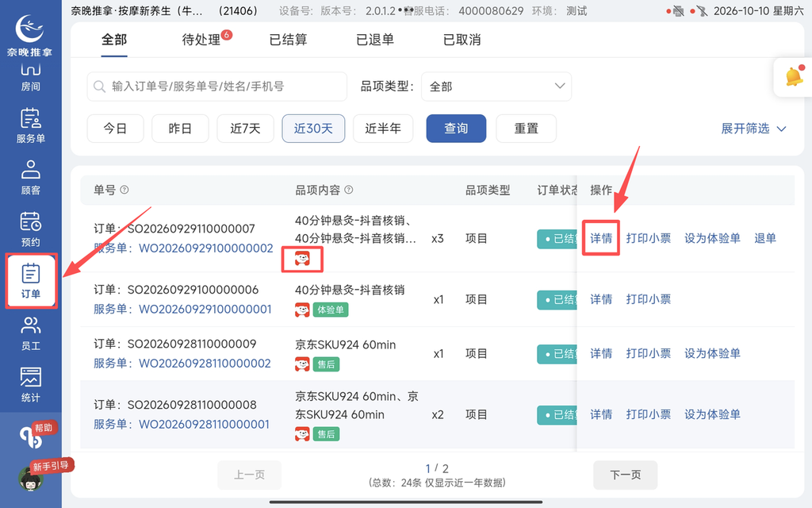Open the 品项类型 dropdown showing 全部
Image resolution: width=812 pixels, height=508 pixels.
496,86
